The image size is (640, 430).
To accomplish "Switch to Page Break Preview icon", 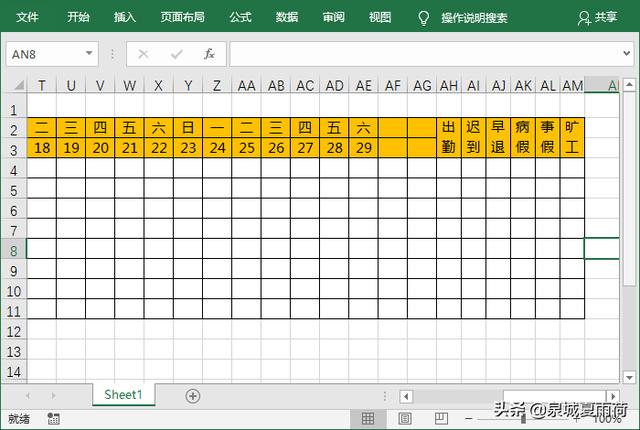I will pos(441,418).
